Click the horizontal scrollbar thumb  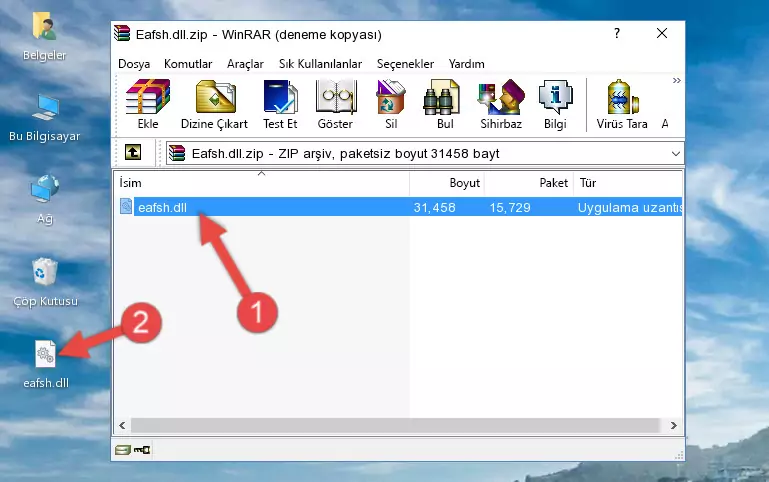click(x=395, y=425)
